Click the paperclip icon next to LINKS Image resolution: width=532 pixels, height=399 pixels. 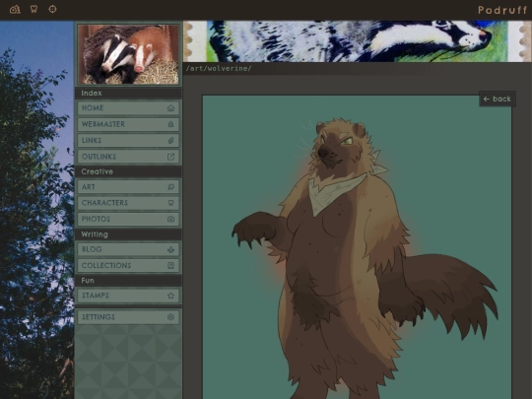tap(170, 141)
